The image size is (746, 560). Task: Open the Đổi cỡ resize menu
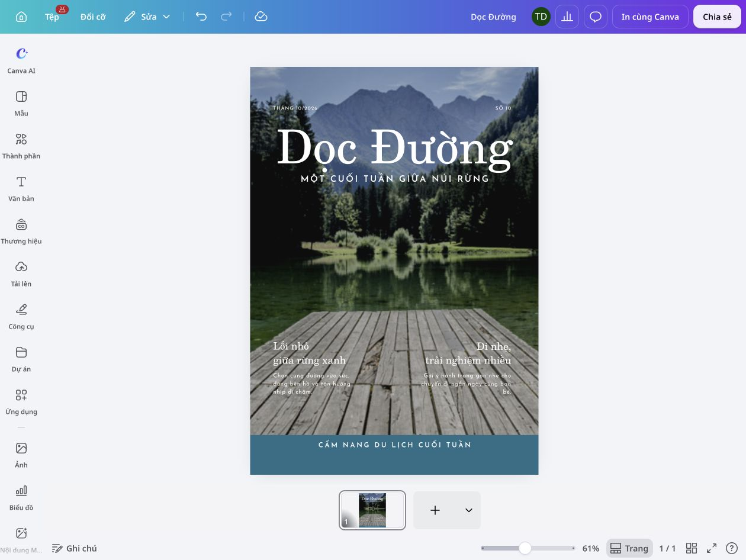93,17
